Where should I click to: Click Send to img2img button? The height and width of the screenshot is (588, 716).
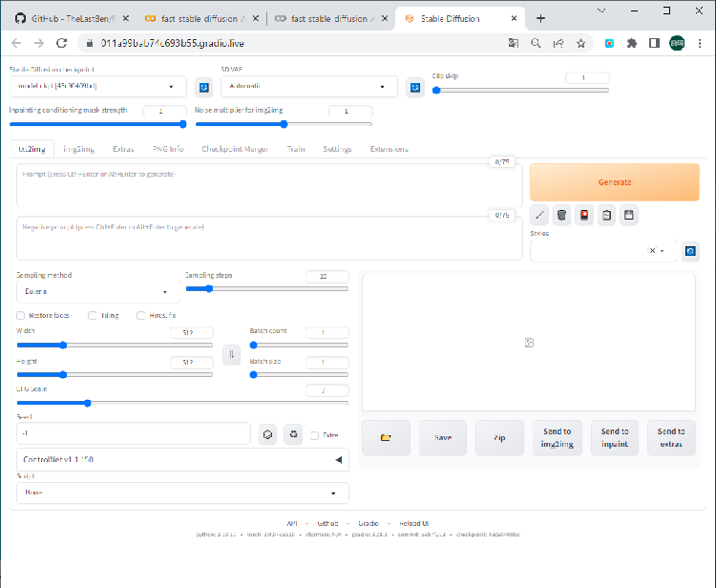point(558,438)
